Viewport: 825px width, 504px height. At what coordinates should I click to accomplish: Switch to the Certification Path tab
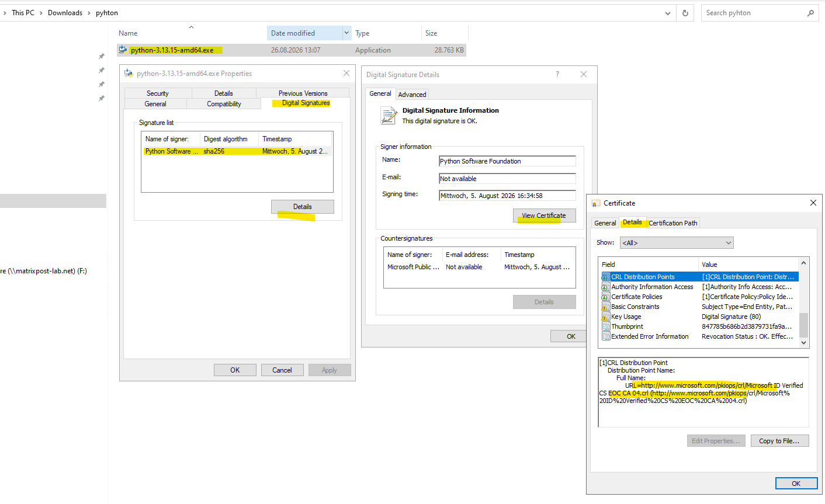click(673, 223)
